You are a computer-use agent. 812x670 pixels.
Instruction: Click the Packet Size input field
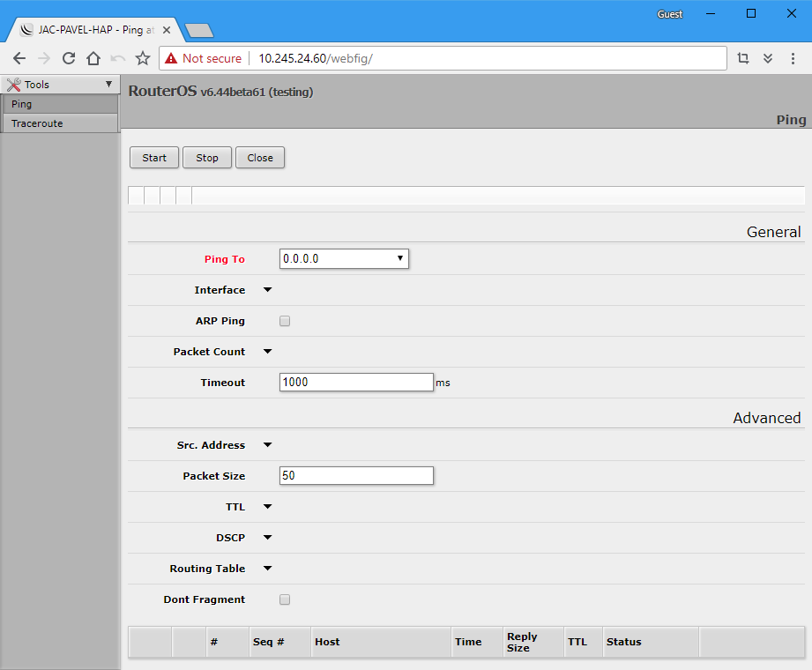click(x=356, y=475)
